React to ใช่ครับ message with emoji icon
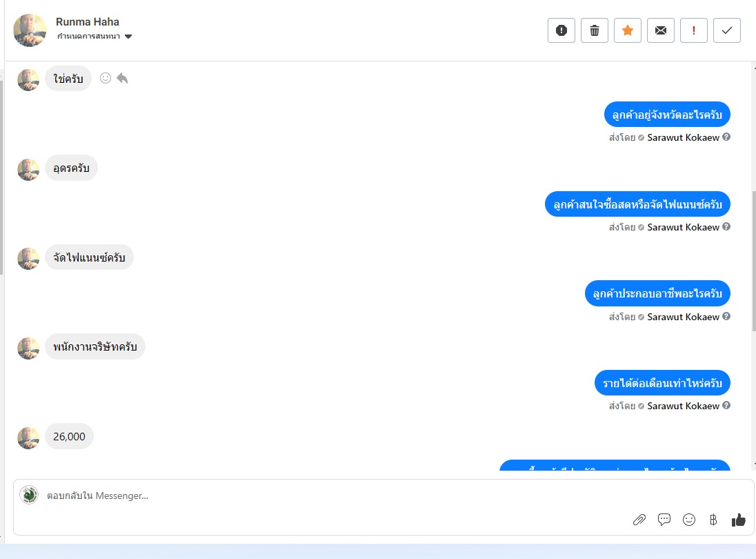The width and height of the screenshot is (756, 559). 105,78
